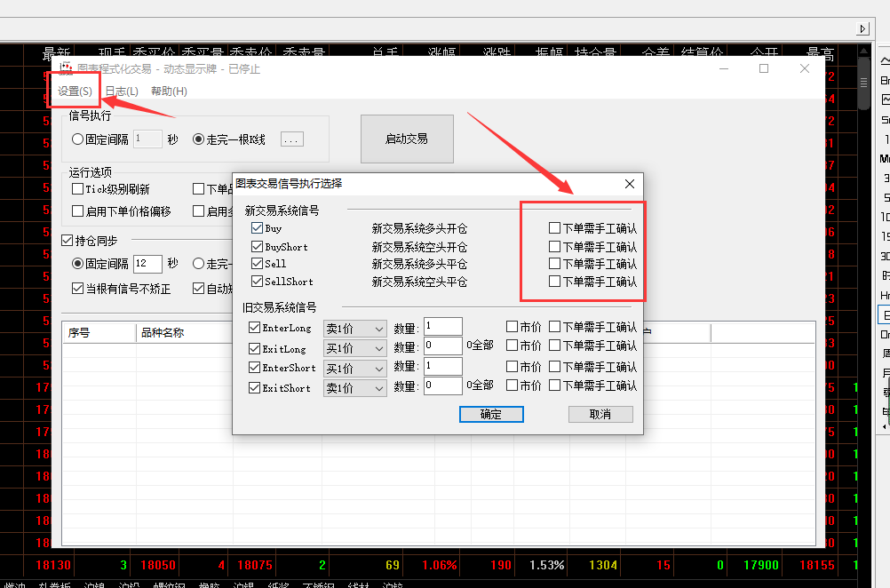
Task: Click 1.53% value in bottom quote row
Action: [x=546, y=565]
